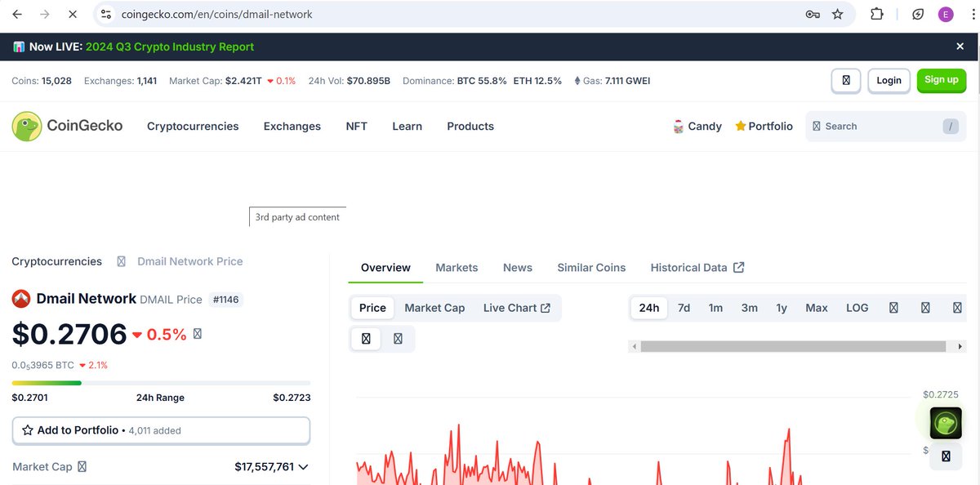The image size is (980, 485).
Task: Click the Gas 7.111 GWEI indicator
Action: [x=612, y=81]
